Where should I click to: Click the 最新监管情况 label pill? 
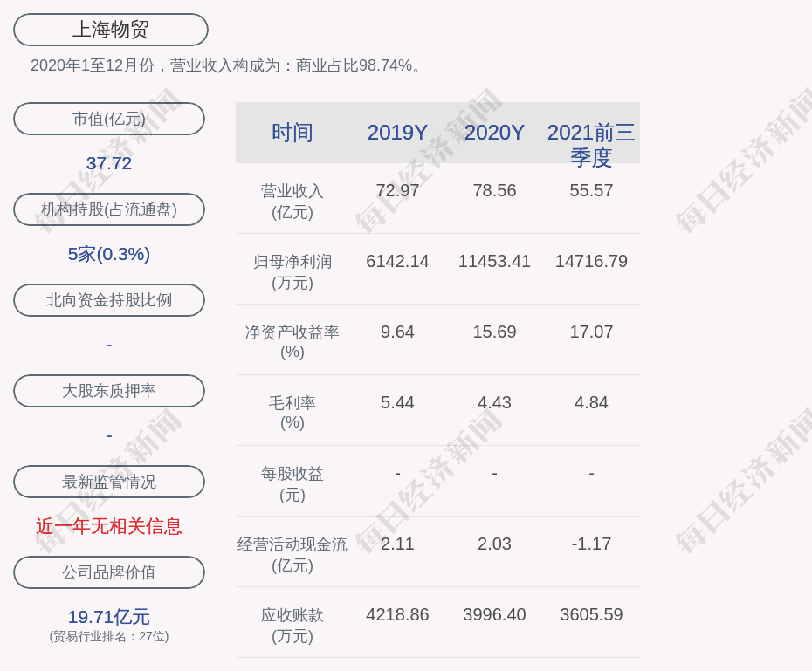coord(109,482)
